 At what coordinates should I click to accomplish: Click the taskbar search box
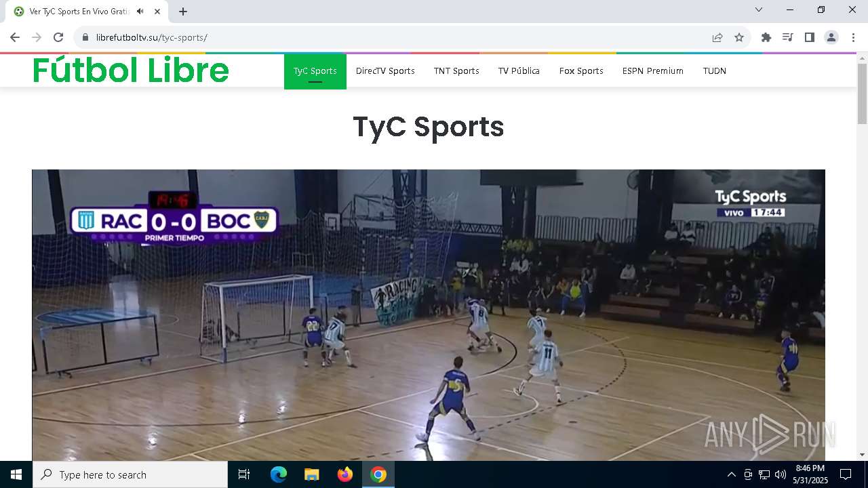click(x=130, y=474)
